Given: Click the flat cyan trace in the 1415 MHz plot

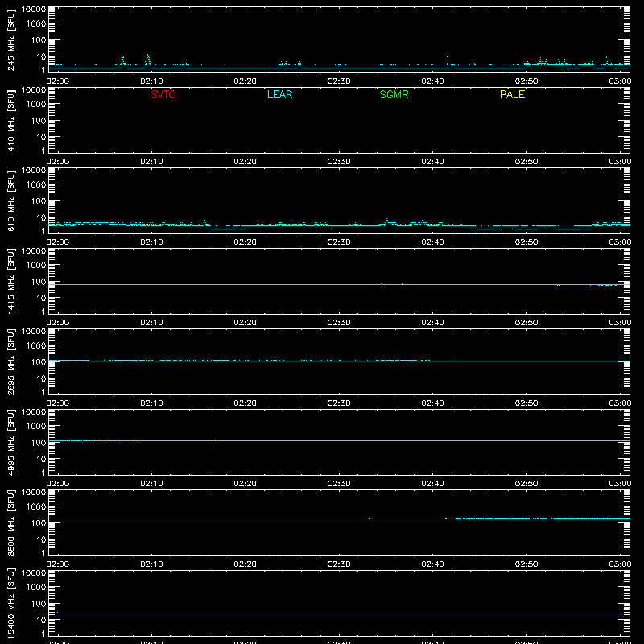Looking at the screenshot, I should (339, 284).
